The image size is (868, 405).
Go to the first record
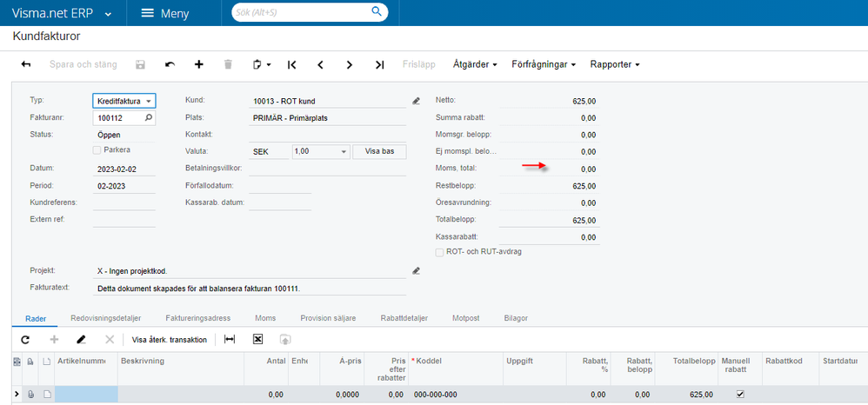[291, 64]
